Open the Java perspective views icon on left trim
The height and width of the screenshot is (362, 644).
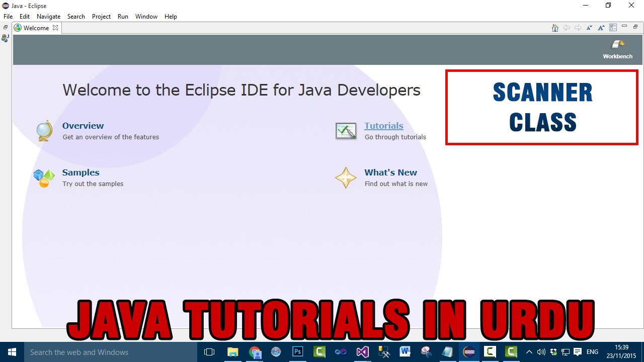coord(6,38)
